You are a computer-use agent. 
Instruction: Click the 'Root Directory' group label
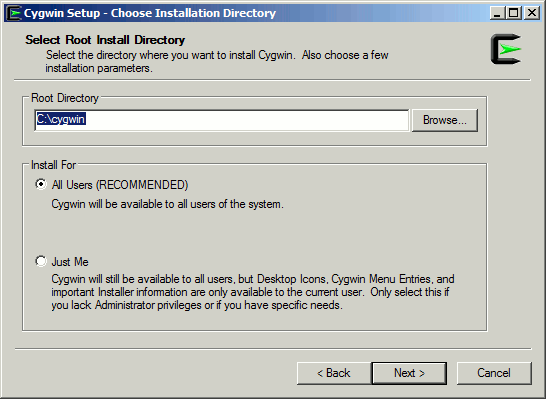[x=65, y=98]
